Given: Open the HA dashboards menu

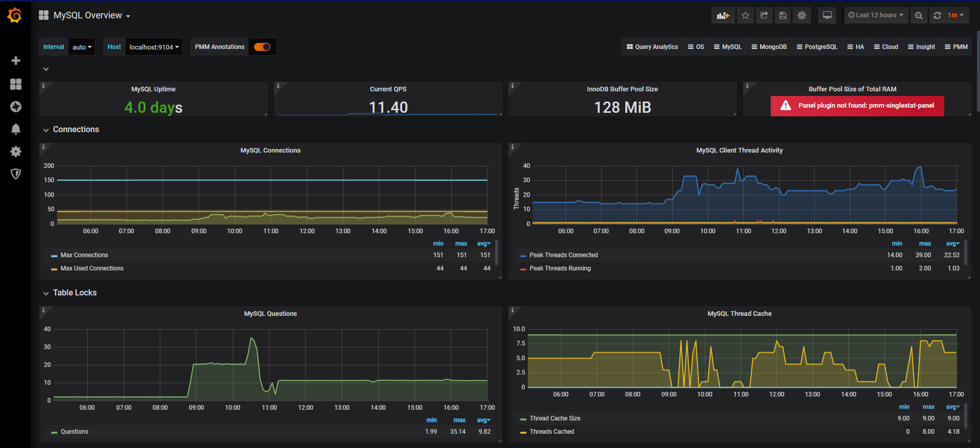Looking at the screenshot, I should click(x=855, y=47).
